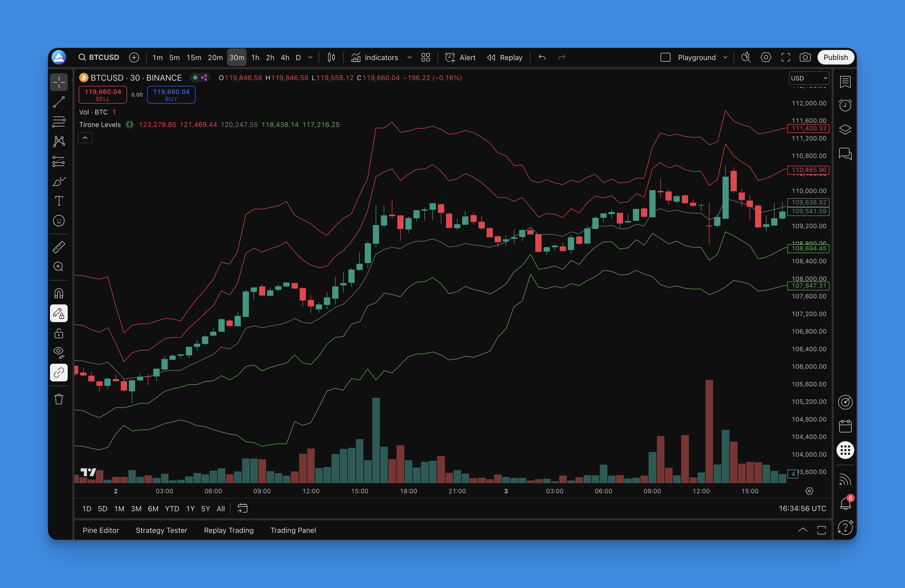Open the help center question icon
Screen dimensions: 905x588
coord(845,528)
